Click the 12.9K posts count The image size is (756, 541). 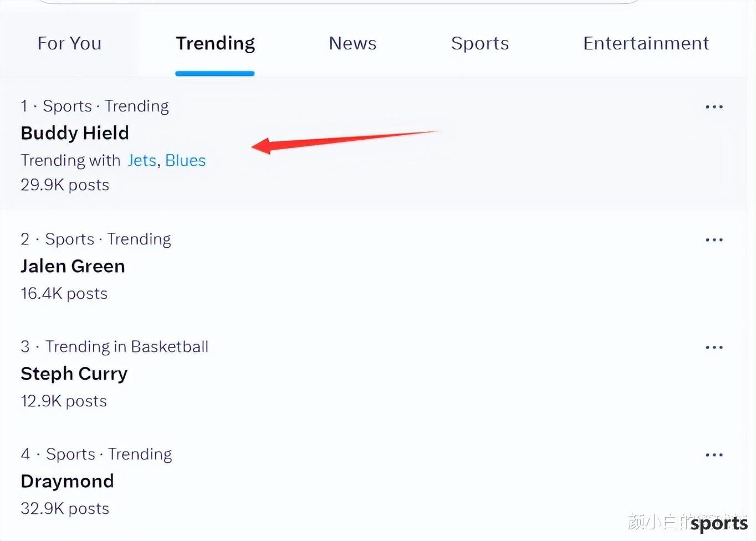(64, 401)
